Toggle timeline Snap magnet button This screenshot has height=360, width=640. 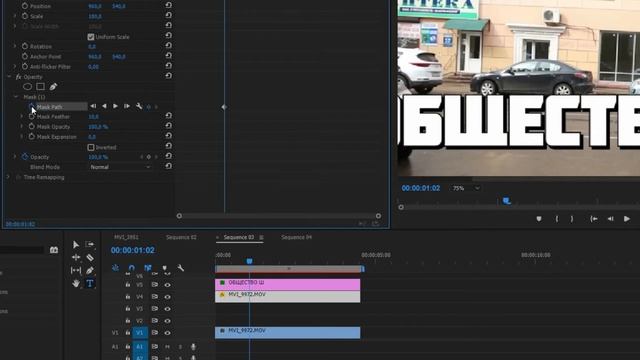pos(131,268)
